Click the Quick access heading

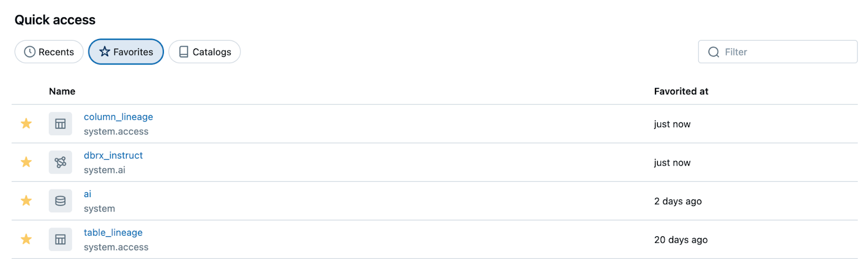(x=55, y=20)
